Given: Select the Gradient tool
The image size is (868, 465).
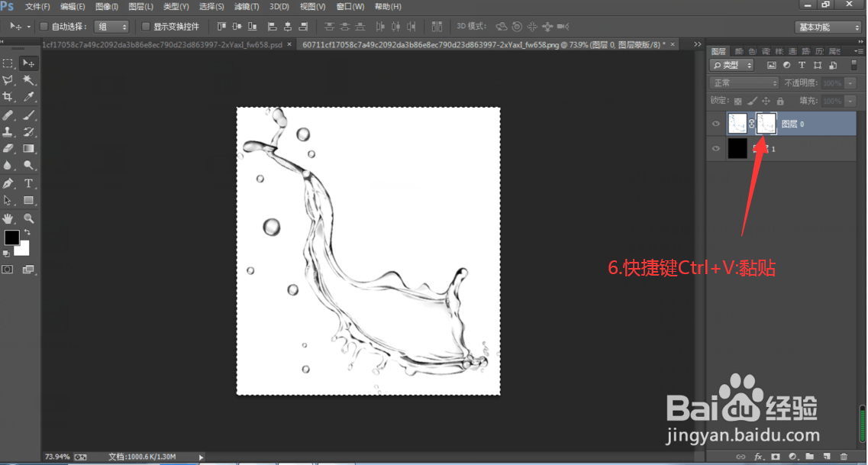Looking at the screenshot, I should pos(29,148).
